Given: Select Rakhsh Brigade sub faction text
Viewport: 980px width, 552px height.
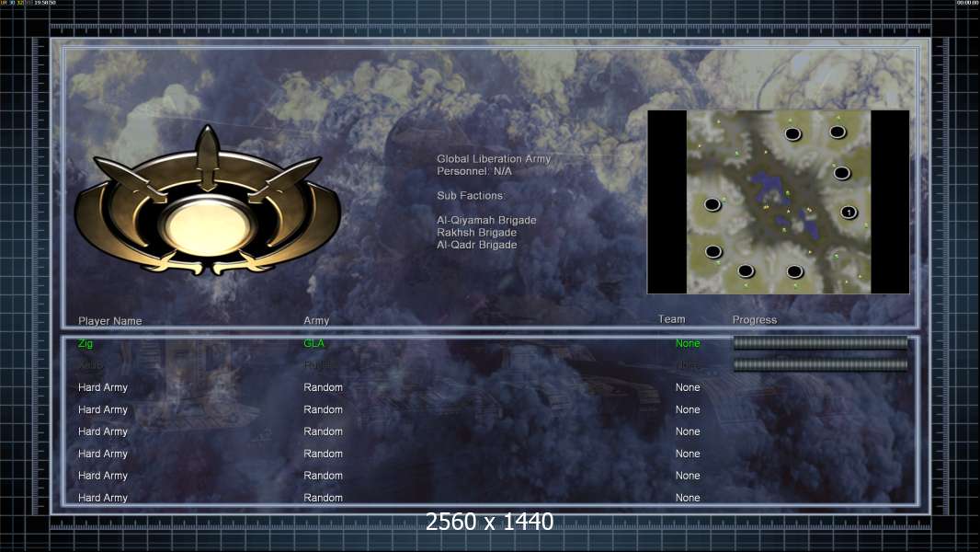Looking at the screenshot, I should [x=476, y=232].
